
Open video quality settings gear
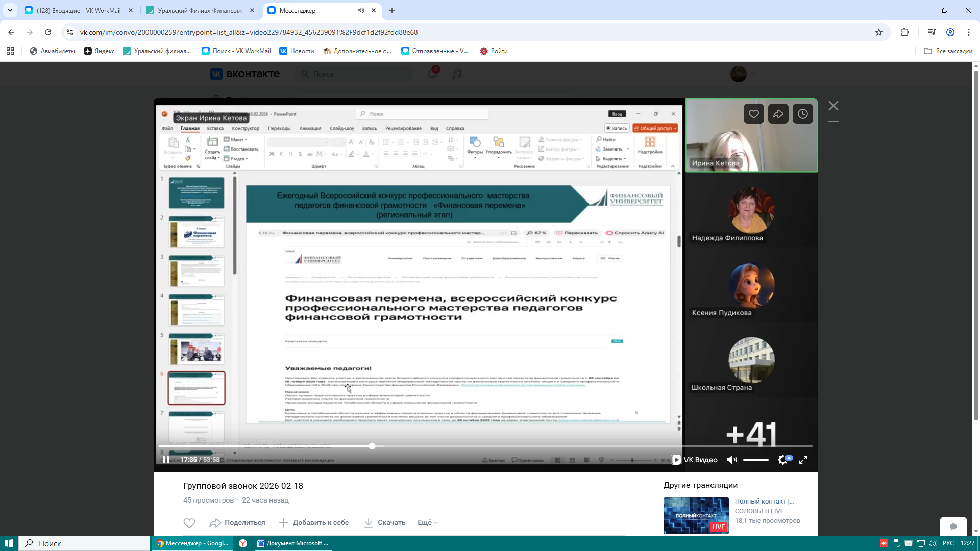coord(782,460)
